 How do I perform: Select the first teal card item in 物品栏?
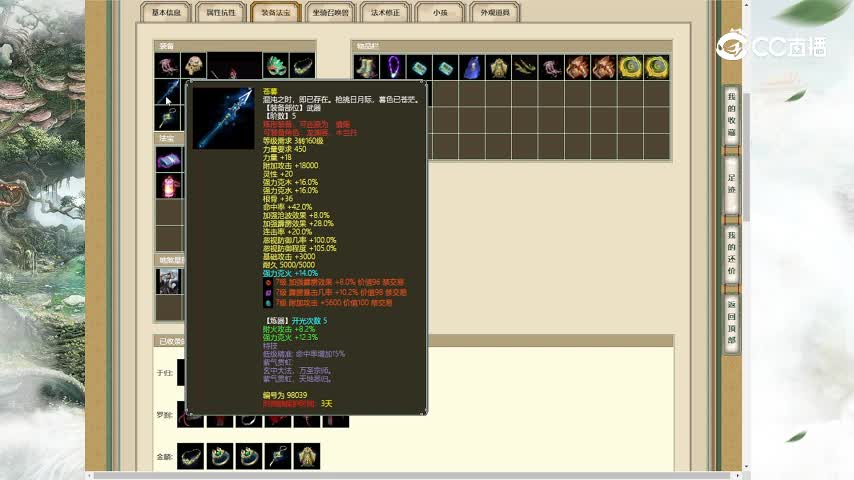[419, 67]
